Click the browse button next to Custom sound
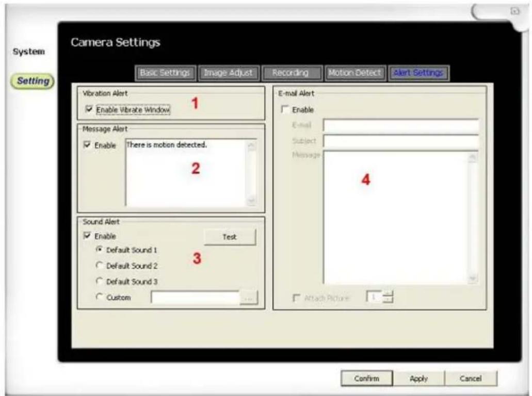 click(x=249, y=299)
